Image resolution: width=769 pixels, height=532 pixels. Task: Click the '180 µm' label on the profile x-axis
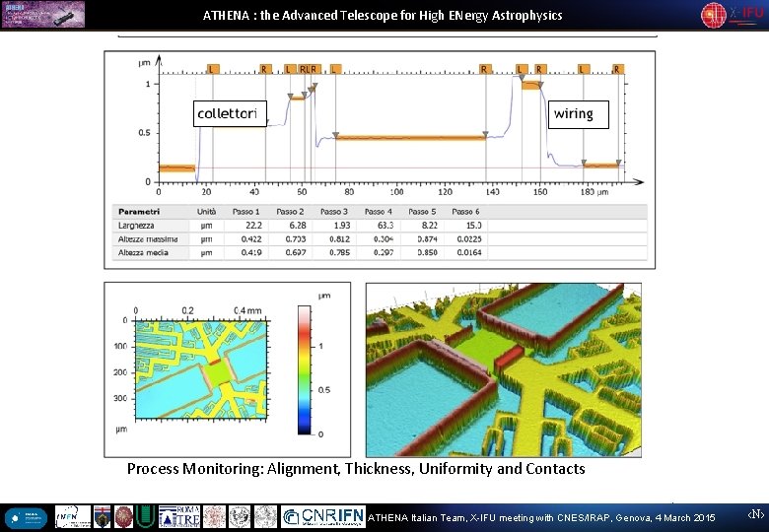(x=594, y=192)
